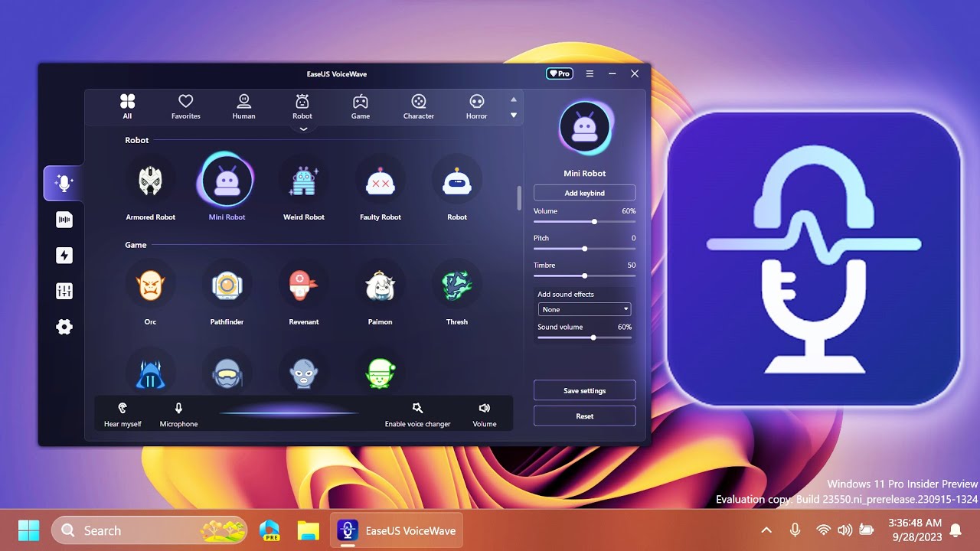Switch to the Character category tab
Viewport: 980px width, 551px height.
(419, 106)
